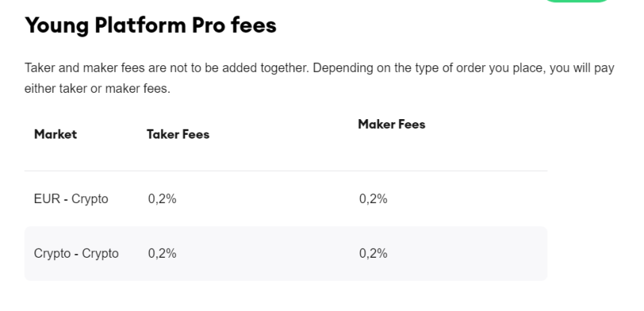Click Crypto - Crypto taker fee value

[162, 253]
